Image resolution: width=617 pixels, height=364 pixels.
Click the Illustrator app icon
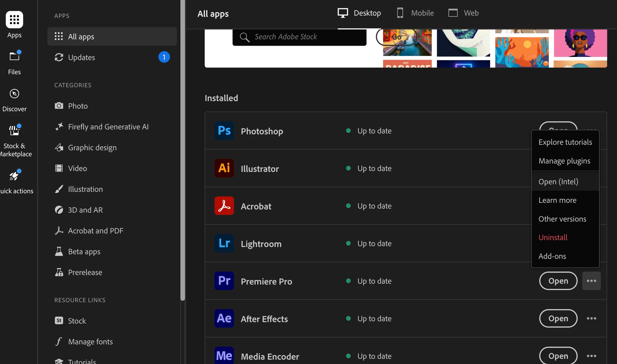(224, 168)
